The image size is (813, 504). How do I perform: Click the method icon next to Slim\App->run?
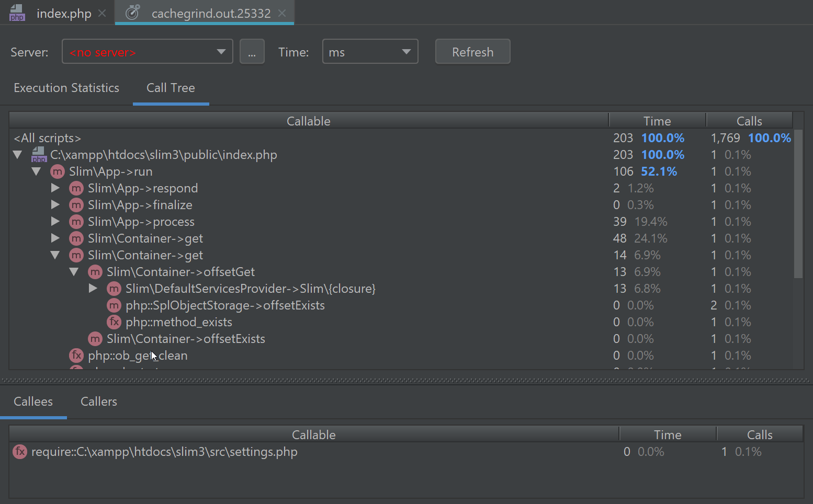pos(57,171)
